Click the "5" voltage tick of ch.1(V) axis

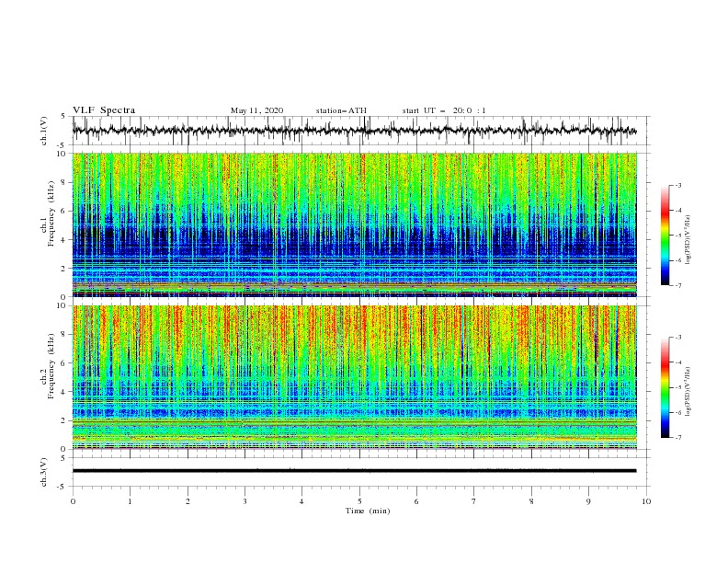tap(63, 117)
